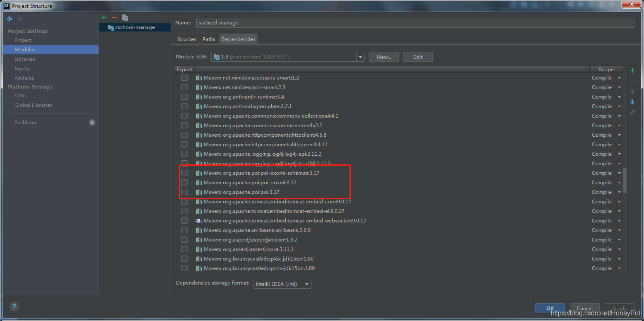
Task: Move dependency up with arrow icon
Action: pos(632,92)
